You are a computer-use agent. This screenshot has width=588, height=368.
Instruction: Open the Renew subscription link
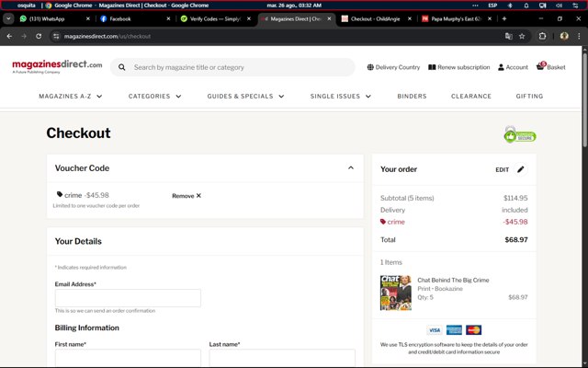click(459, 67)
